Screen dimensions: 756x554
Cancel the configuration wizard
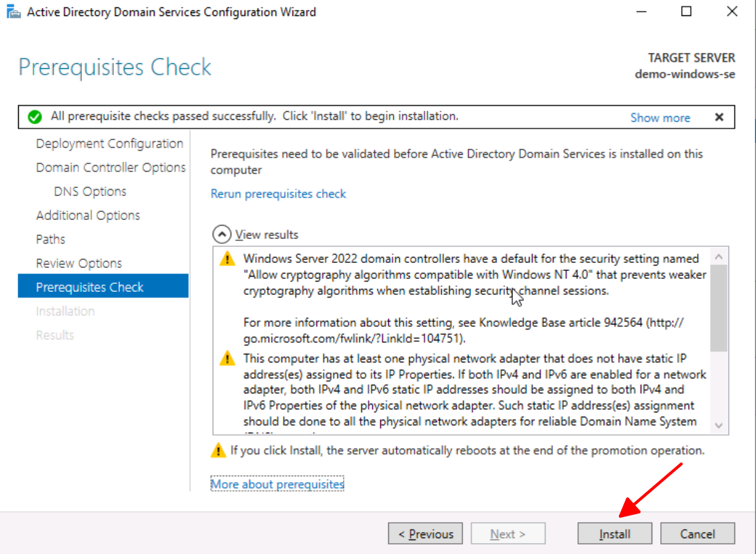697,534
